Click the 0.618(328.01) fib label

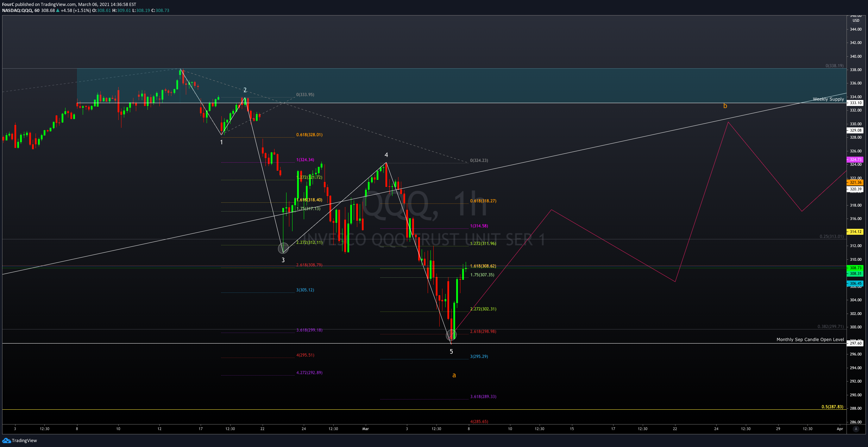pyautogui.click(x=309, y=135)
